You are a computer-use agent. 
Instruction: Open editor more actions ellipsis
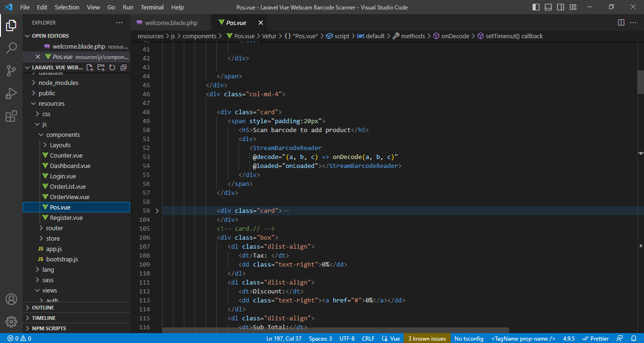click(634, 23)
